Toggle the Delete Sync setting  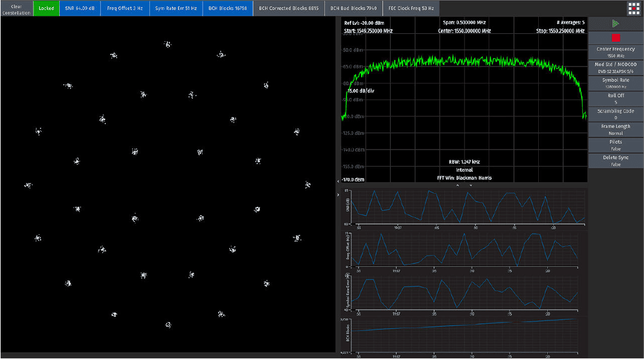(x=616, y=161)
